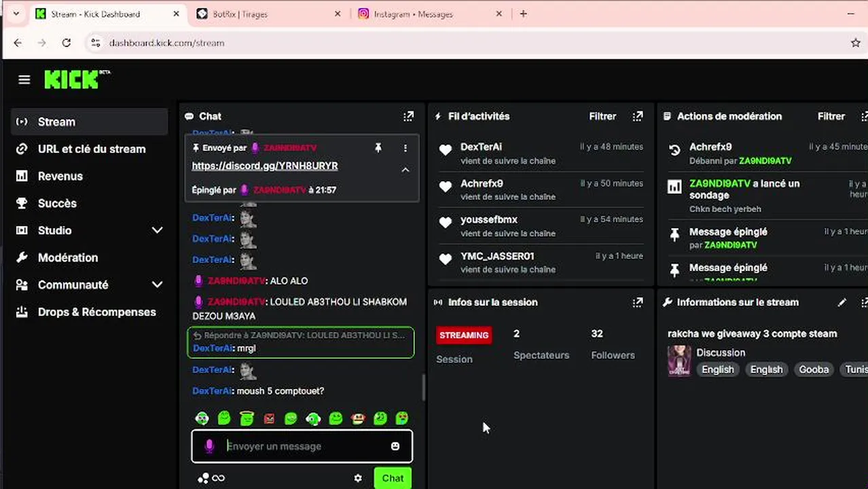Click the heart icon next to youssefbmx follow
Image resolution: width=868 pixels, height=489 pixels.
pyautogui.click(x=446, y=223)
